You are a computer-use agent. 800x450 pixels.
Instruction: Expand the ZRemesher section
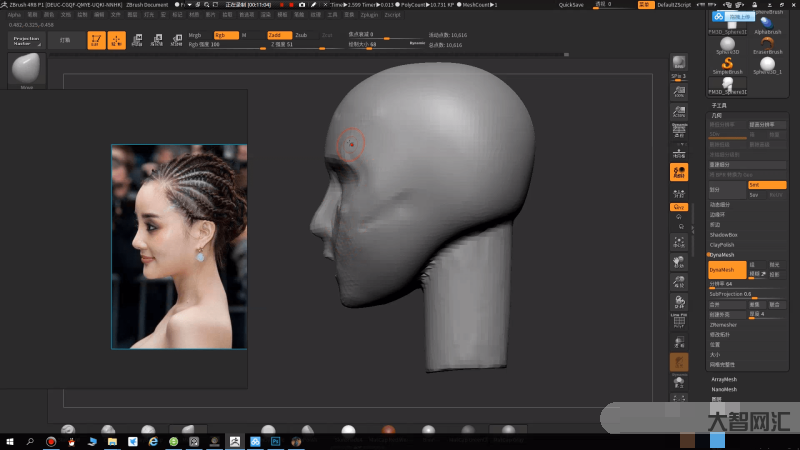coord(724,324)
